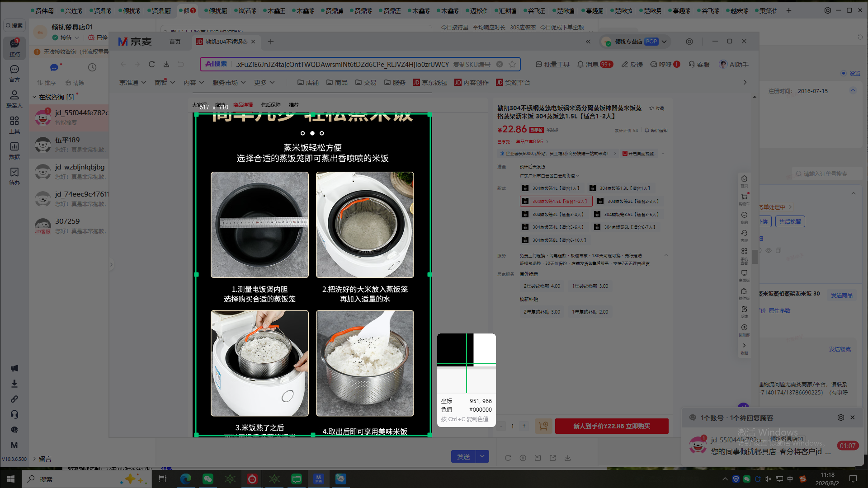Click the 批量工具 batch tools button
Screen dimensions: 868x488
(552, 65)
